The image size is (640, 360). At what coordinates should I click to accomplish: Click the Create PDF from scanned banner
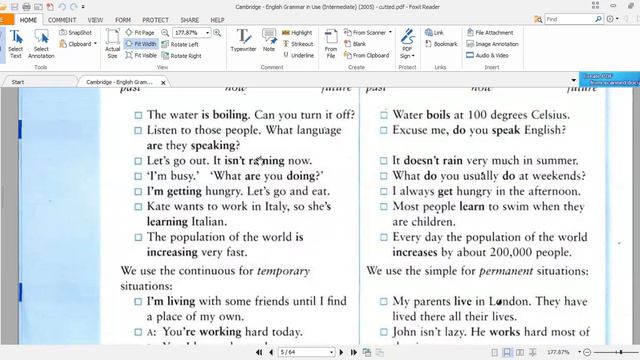point(609,79)
